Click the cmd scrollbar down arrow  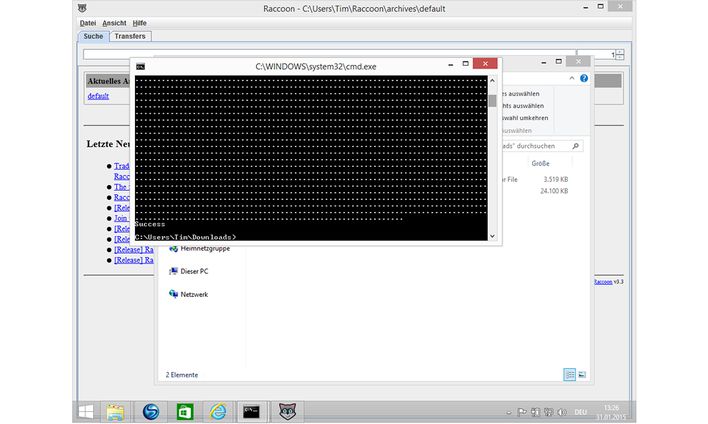pyautogui.click(x=492, y=236)
